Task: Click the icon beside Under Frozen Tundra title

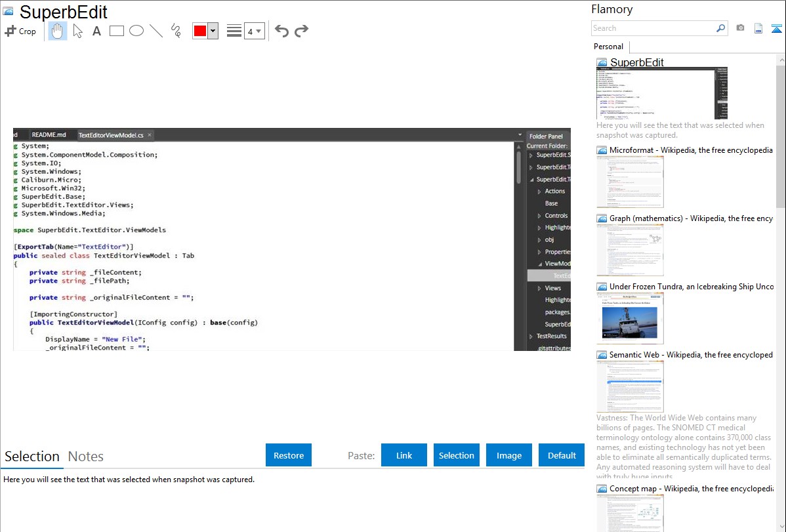Action: [x=602, y=287]
